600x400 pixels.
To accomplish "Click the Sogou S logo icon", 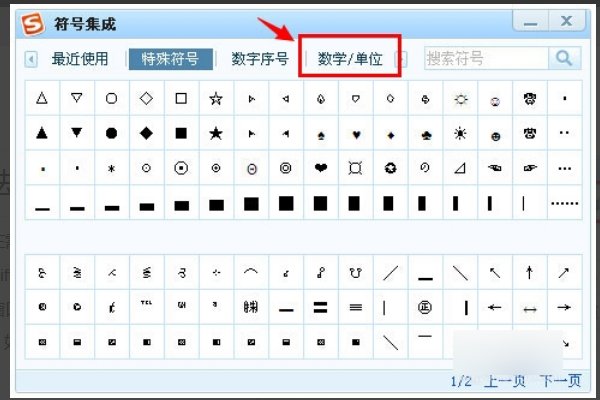I will coord(33,24).
